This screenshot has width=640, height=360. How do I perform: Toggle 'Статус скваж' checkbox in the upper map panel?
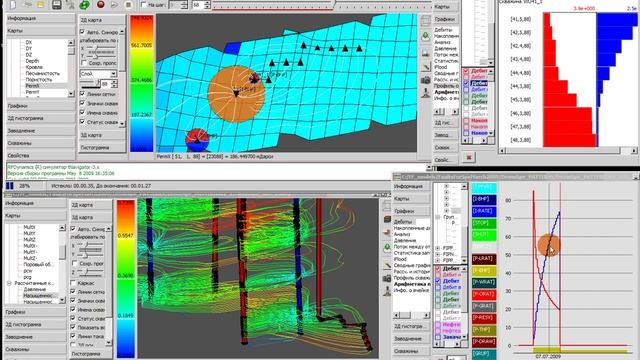pyautogui.click(x=82, y=122)
